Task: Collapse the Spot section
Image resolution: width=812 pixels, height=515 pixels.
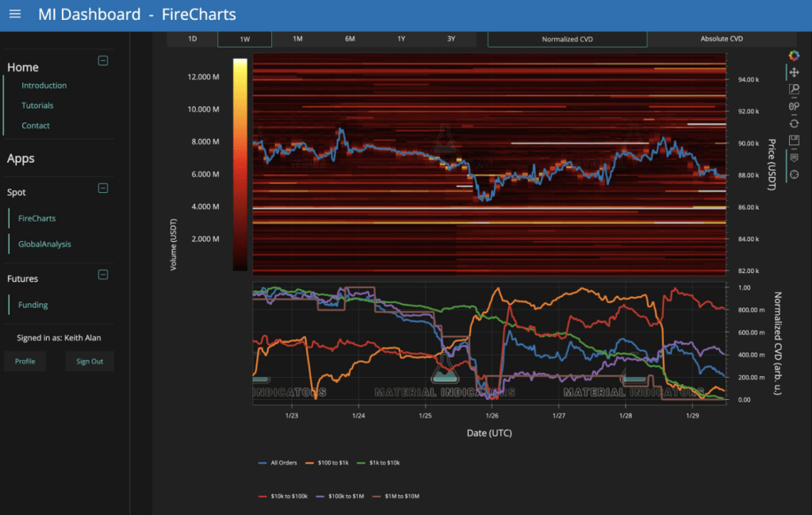Action: click(102, 188)
